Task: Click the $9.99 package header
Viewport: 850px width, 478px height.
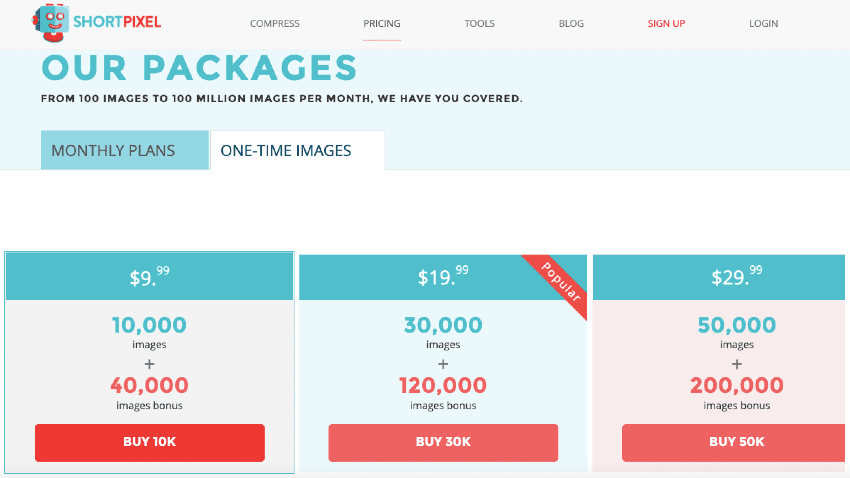Action: coord(149,277)
